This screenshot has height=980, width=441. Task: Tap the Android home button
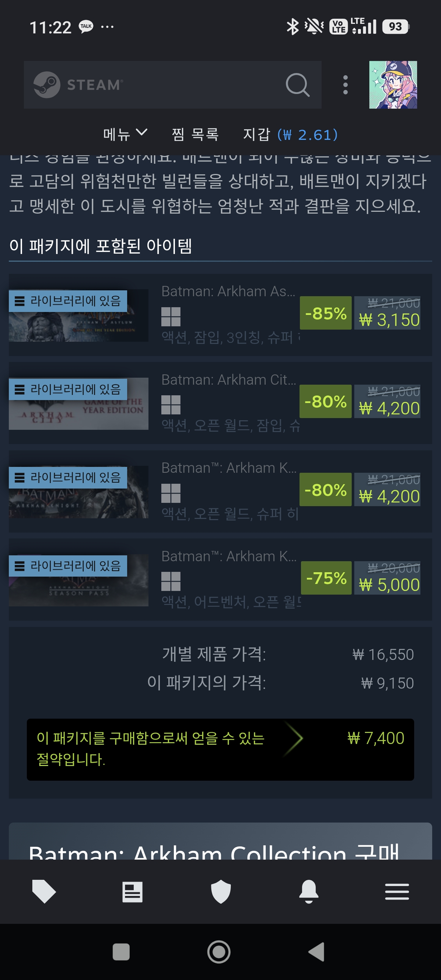pos(219,952)
